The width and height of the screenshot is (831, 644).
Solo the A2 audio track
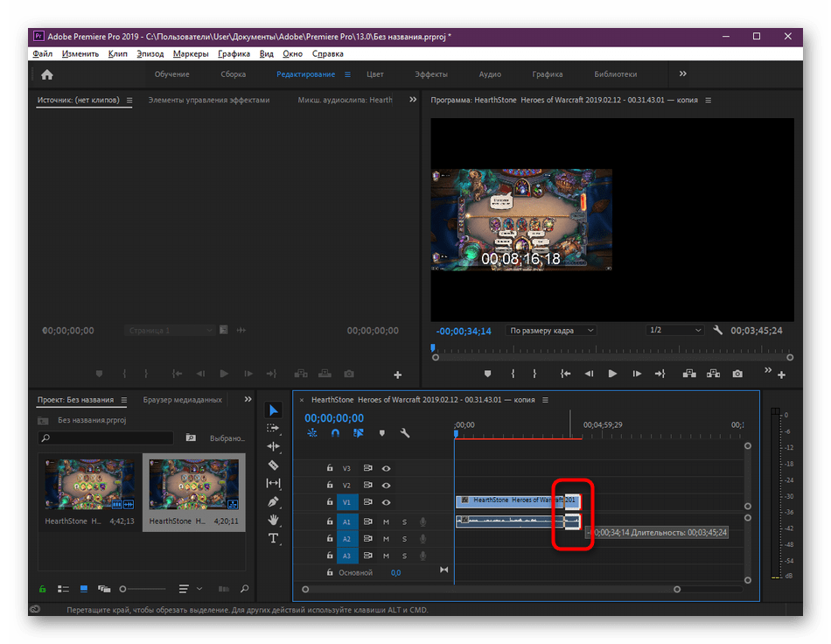(404, 539)
